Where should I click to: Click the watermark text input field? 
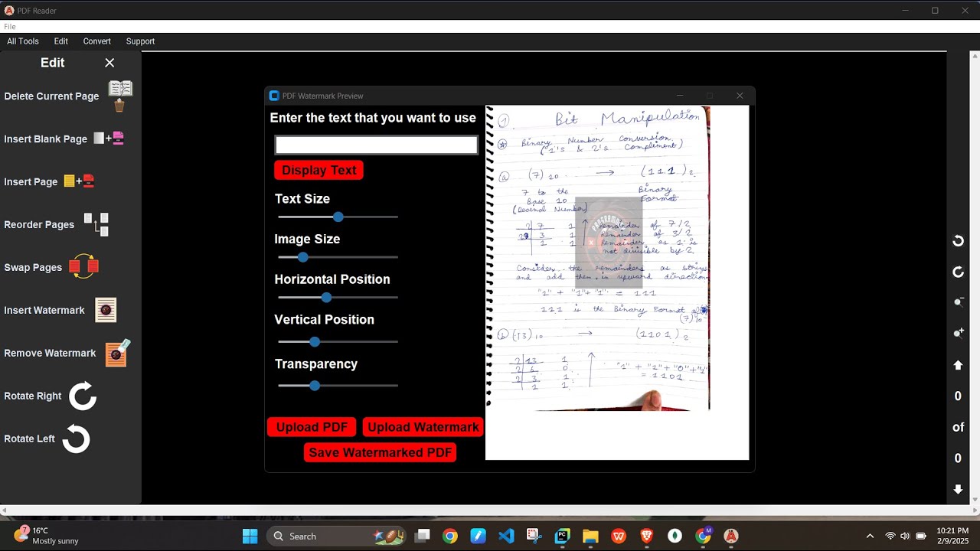pos(376,145)
